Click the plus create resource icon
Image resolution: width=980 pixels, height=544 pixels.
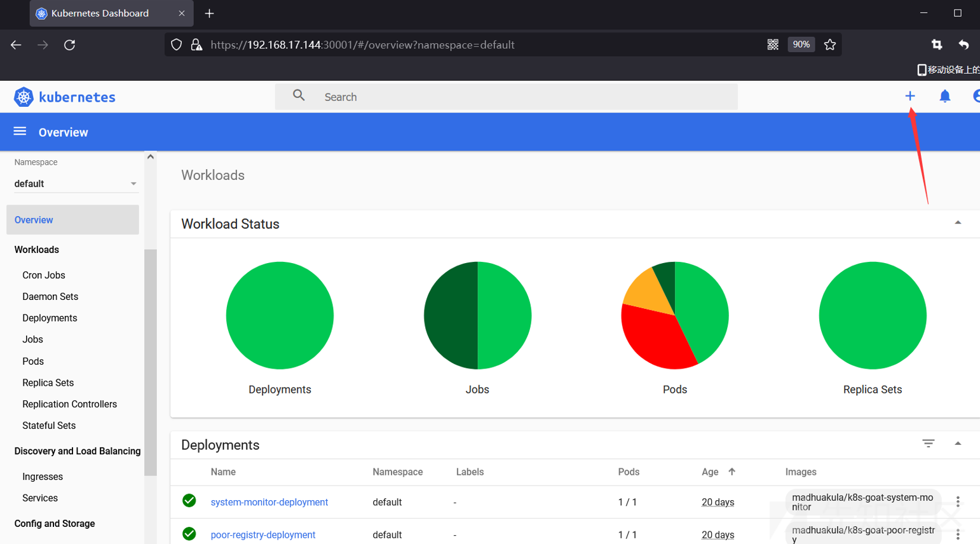pos(910,96)
